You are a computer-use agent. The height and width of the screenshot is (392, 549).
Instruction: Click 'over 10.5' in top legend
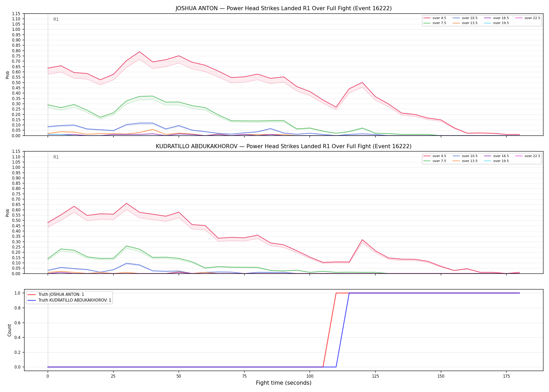(465, 18)
